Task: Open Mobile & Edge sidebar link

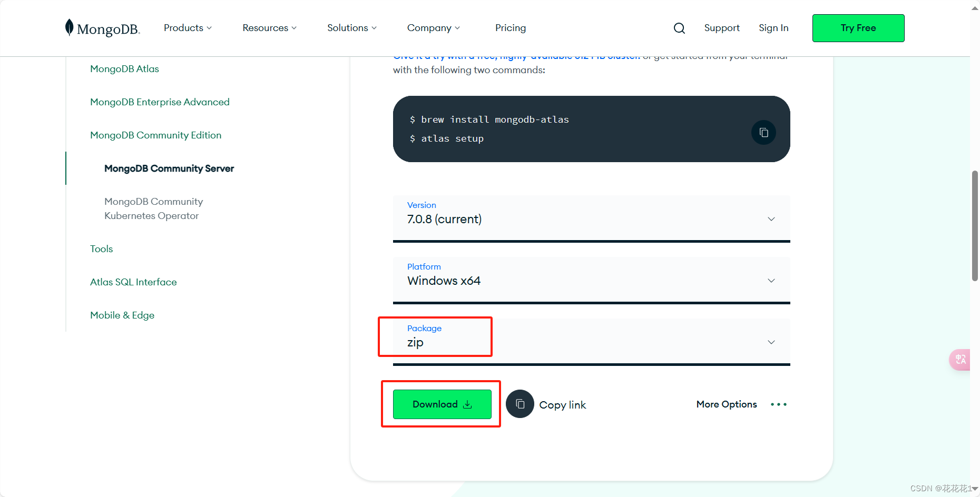Action: point(122,315)
